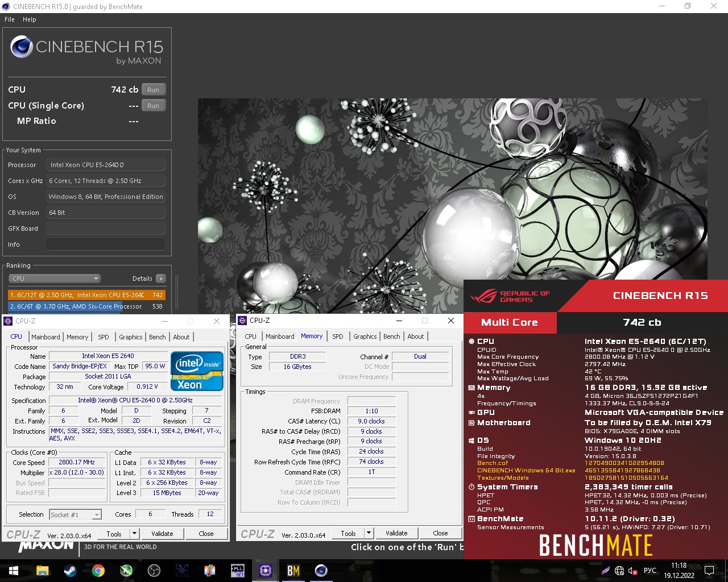This screenshot has height=582, width=728.
Task: Open OBS Studio from the taskbar
Action: (x=154, y=571)
